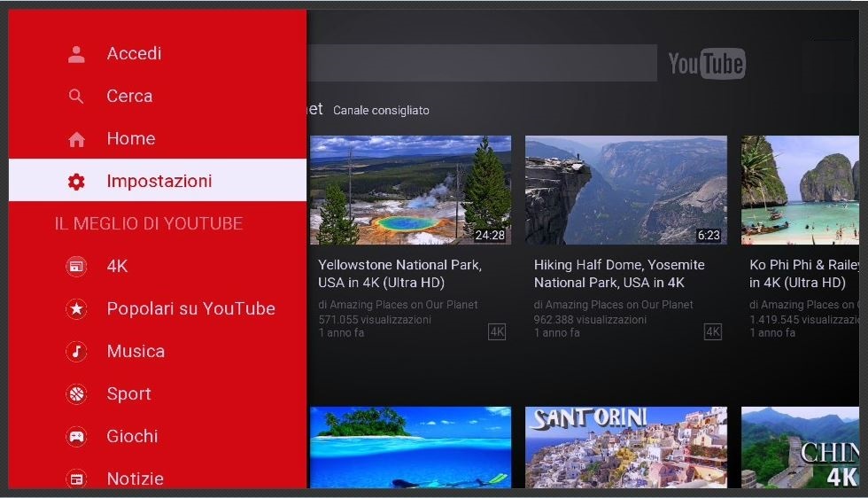Open Sport menu entry
Image resolution: width=868 pixels, height=498 pixels.
tap(158, 393)
